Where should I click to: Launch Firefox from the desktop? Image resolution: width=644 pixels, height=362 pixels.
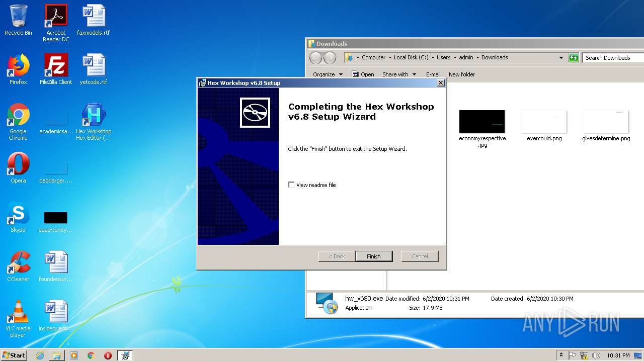click(x=18, y=69)
